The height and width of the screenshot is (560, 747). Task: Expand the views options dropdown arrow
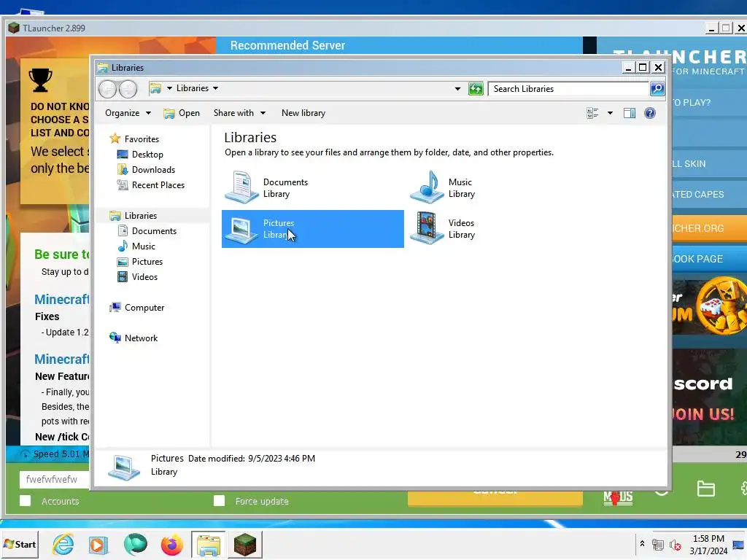(x=610, y=113)
